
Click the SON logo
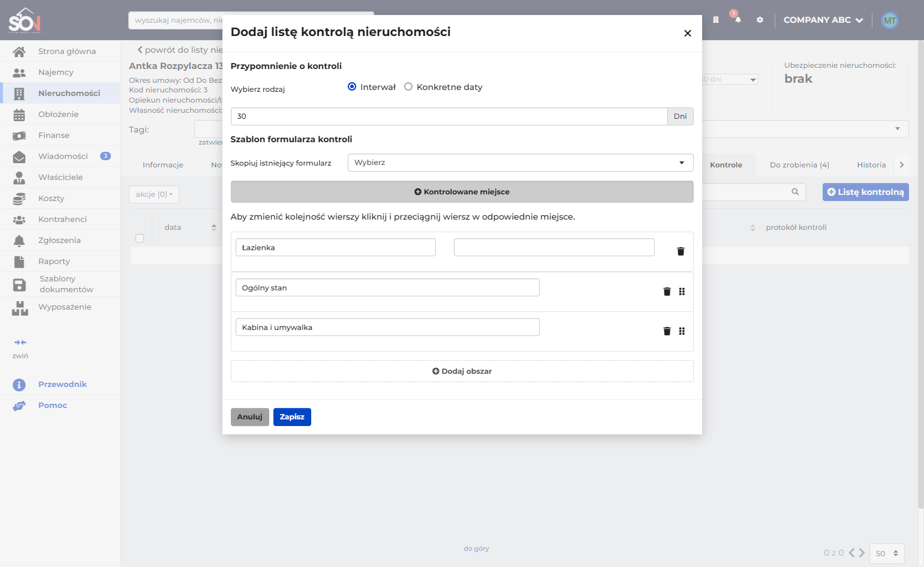[x=25, y=20]
